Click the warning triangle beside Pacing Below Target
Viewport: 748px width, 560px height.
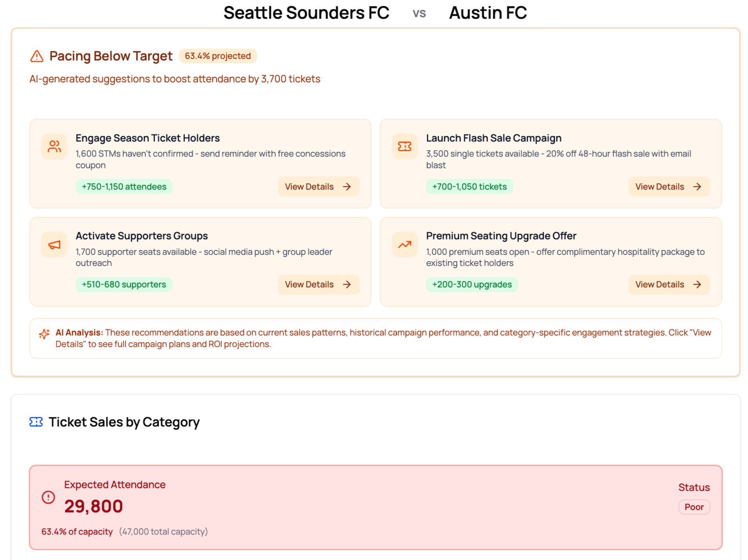click(x=36, y=56)
